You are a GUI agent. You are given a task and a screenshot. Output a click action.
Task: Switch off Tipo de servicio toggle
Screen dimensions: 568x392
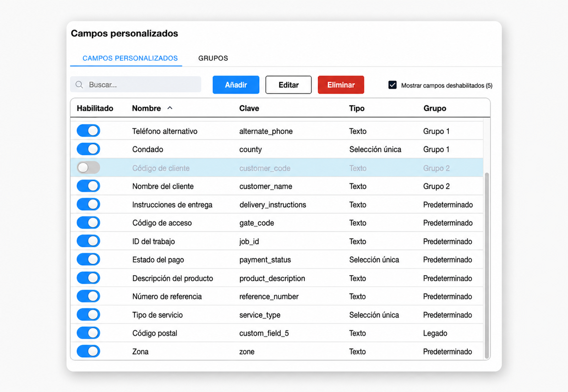(x=88, y=315)
